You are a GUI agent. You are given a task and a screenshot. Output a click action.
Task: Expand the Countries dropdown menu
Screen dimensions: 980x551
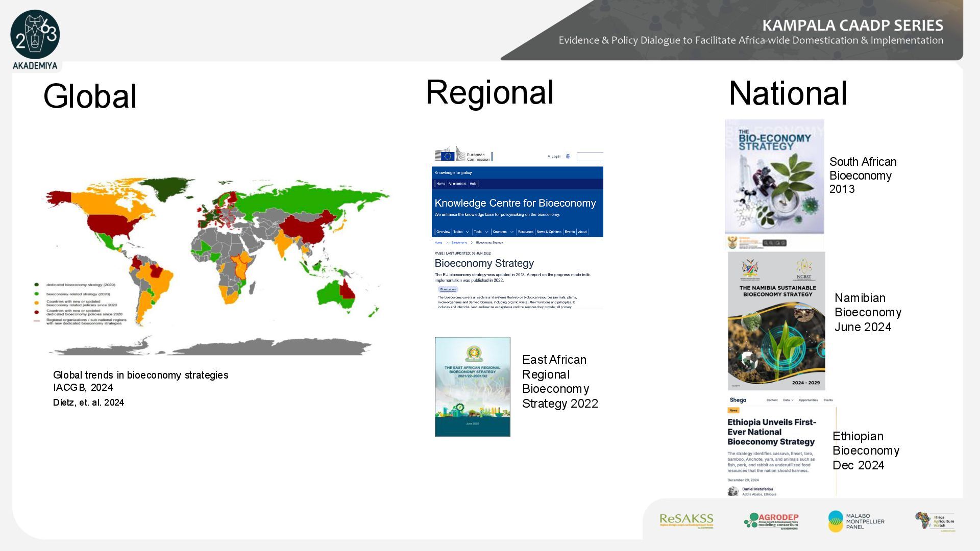[x=503, y=232]
